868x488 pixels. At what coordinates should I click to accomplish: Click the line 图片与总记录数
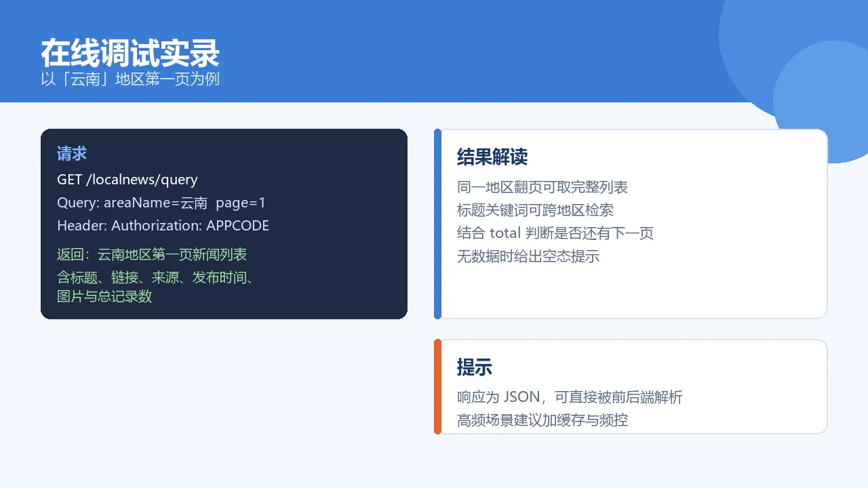(104, 296)
